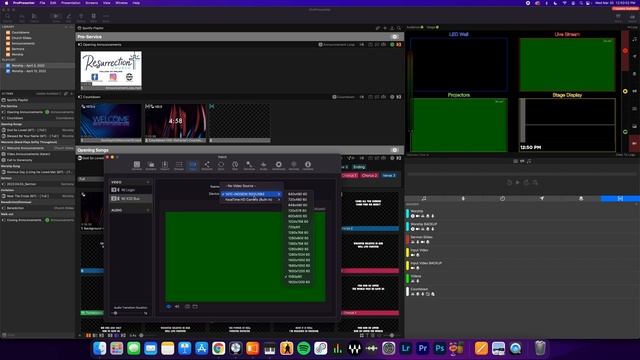Open the Screens icon in preferences toolbar

[151, 165]
